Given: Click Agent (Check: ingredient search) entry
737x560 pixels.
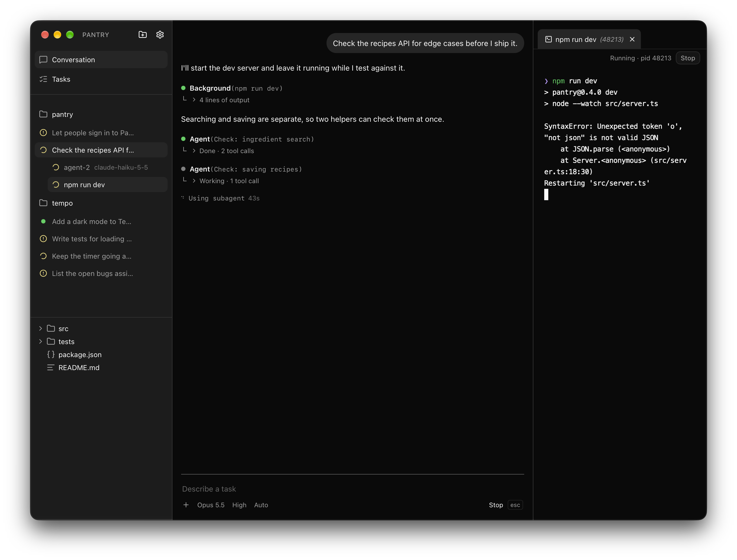Looking at the screenshot, I should [x=247, y=139].
